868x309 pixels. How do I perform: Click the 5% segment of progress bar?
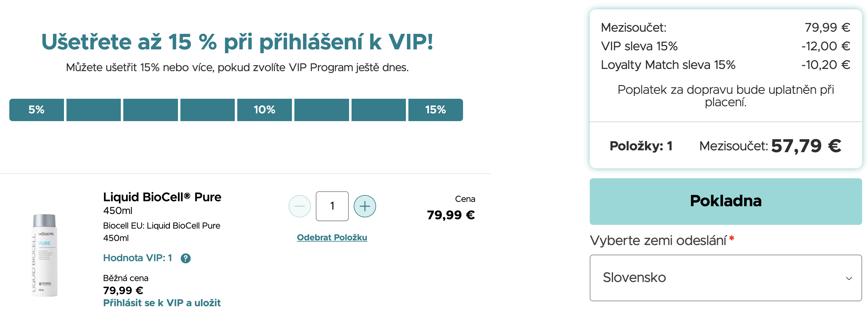click(x=36, y=110)
